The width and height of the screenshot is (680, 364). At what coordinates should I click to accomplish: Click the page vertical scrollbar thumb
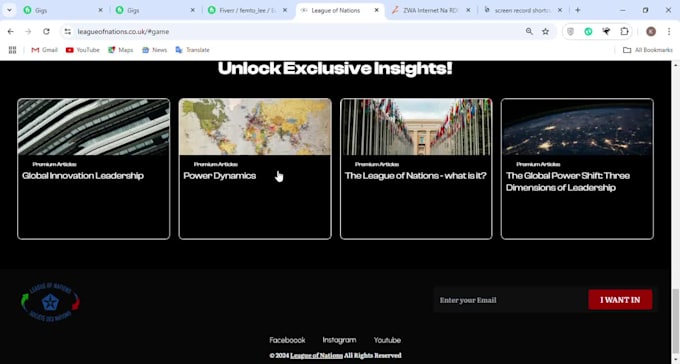tap(676, 321)
